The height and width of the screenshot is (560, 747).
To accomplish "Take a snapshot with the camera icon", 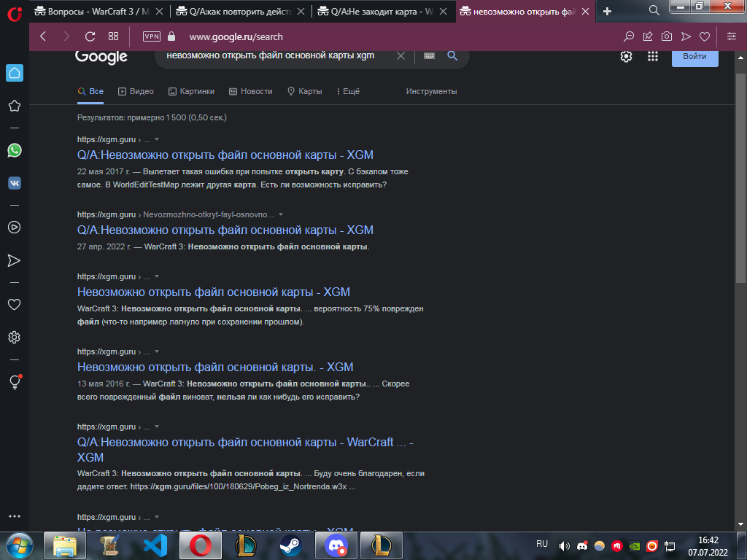I will point(667,36).
